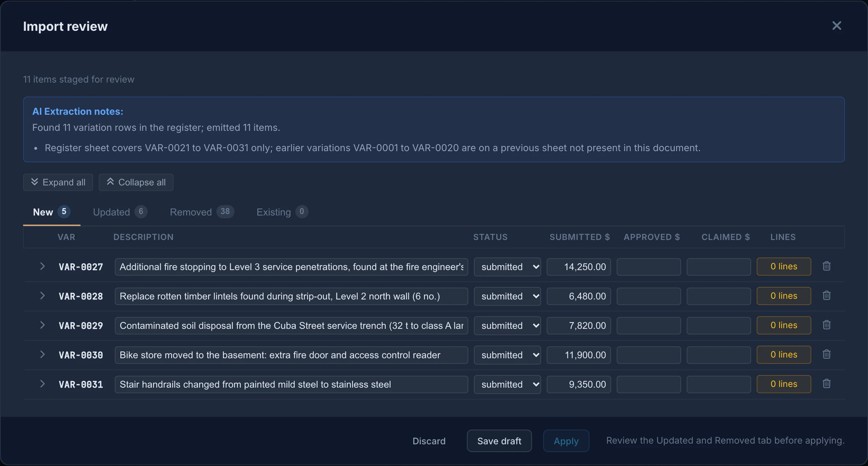Image resolution: width=868 pixels, height=466 pixels.
Task: Expand the VAR-0027 row chevron
Action: click(42, 266)
